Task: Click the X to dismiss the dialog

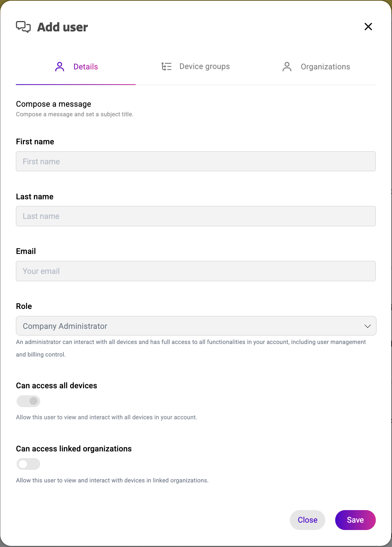Action: coord(368,27)
